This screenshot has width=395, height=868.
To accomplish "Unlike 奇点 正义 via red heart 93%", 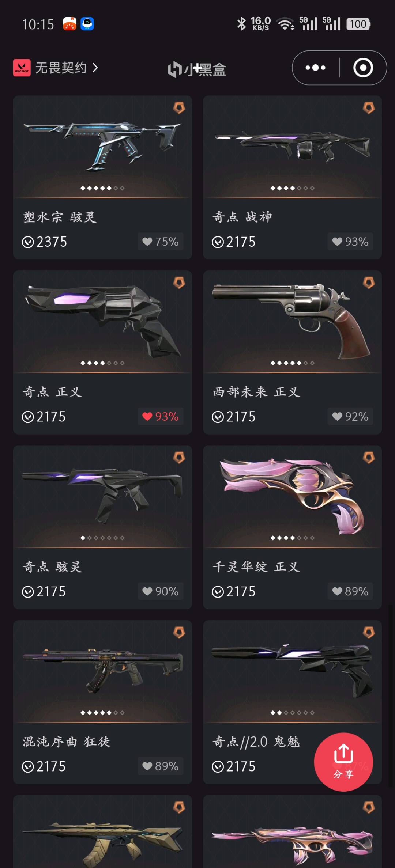I will point(161,416).
